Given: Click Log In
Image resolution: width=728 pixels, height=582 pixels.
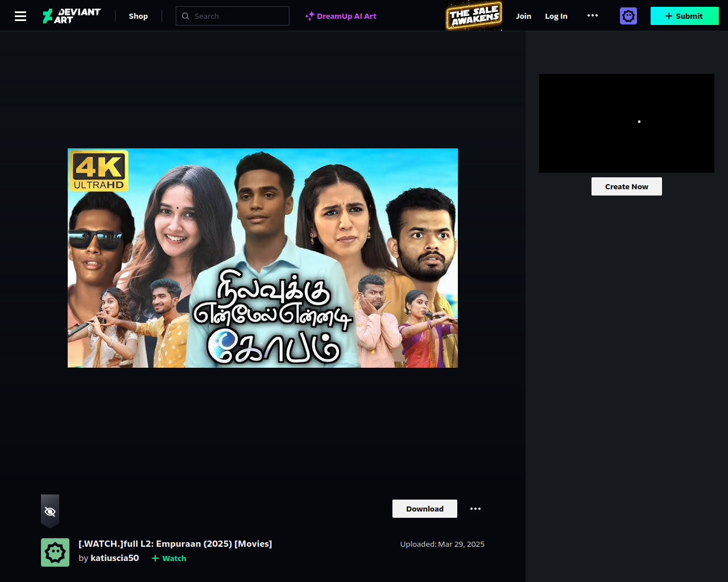Looking at the screenshot, I should point(556,16).
